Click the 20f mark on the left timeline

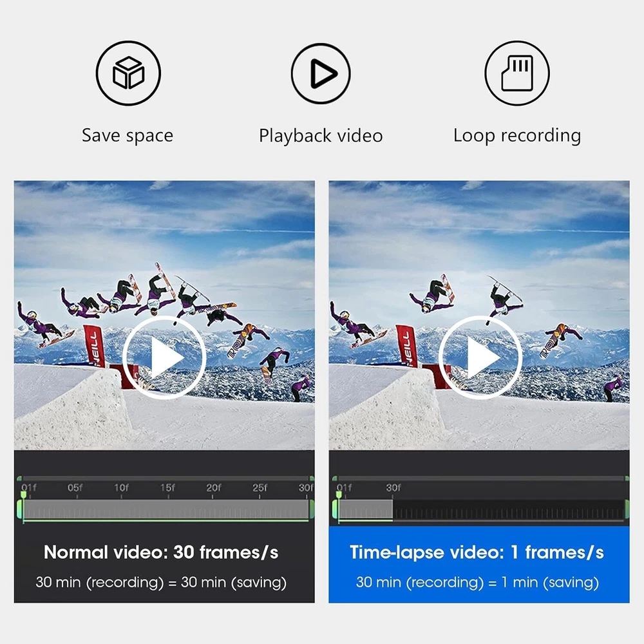(213, 488)
